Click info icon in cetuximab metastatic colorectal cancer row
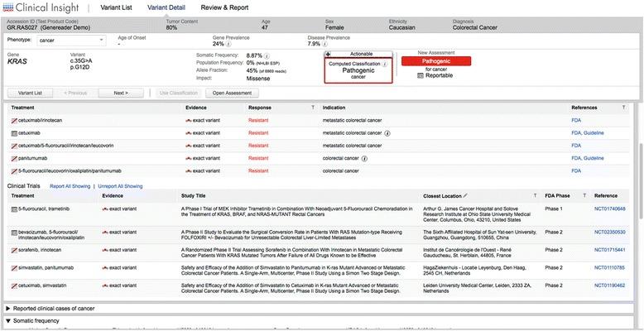 pyautogui.click(x=387, y=133)
